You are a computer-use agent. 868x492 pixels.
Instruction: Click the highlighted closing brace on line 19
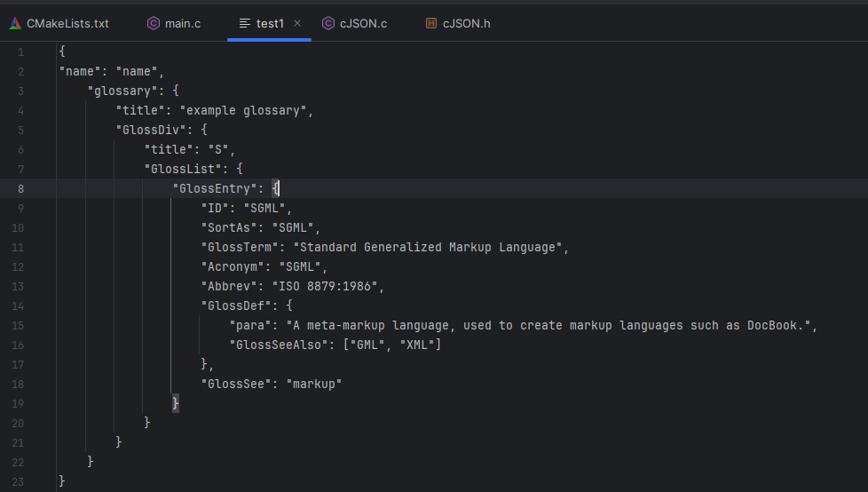(176, 403)
